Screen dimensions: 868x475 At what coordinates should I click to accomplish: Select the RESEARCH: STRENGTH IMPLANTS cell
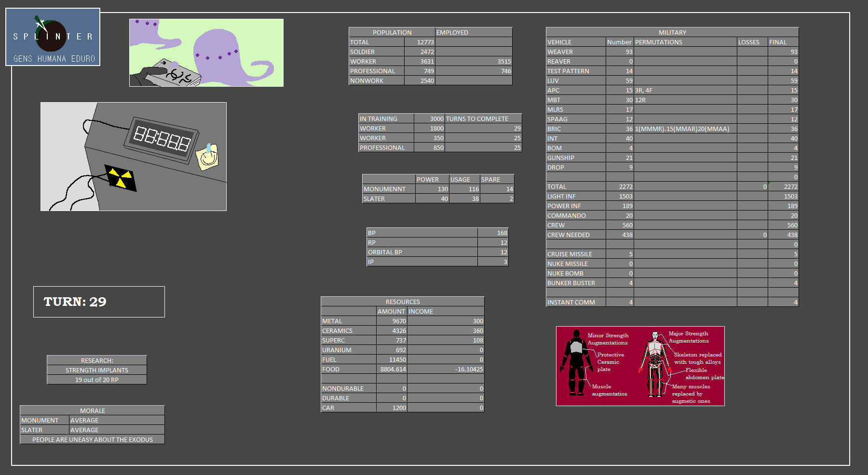pos(96,370)
